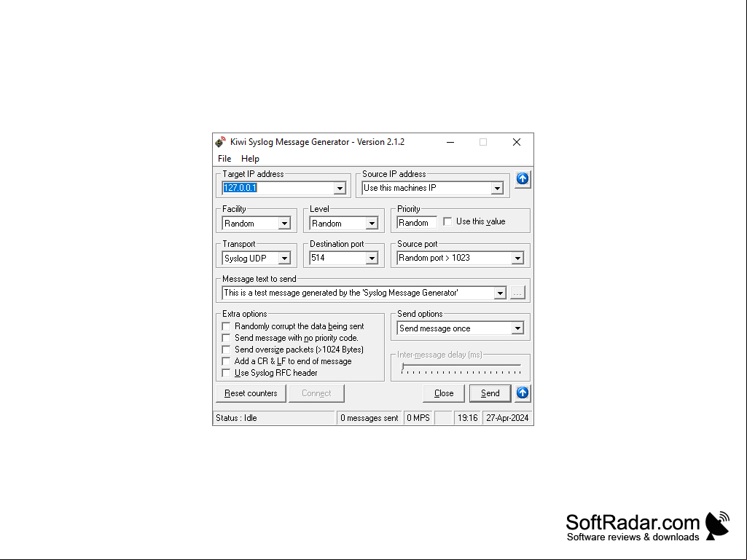Click the 127.0.0.1 target IP text field
This screenshot has height=560, width=747.
278,188
